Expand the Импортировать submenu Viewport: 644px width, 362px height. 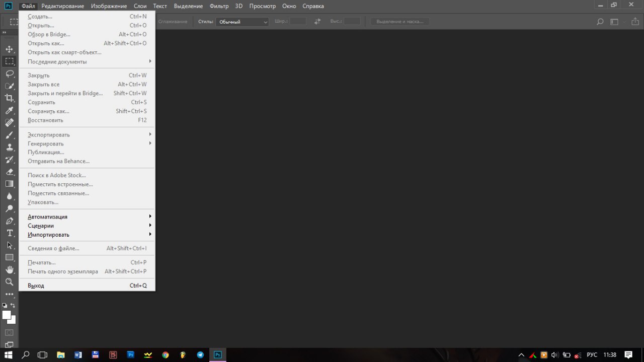point(87,235)
